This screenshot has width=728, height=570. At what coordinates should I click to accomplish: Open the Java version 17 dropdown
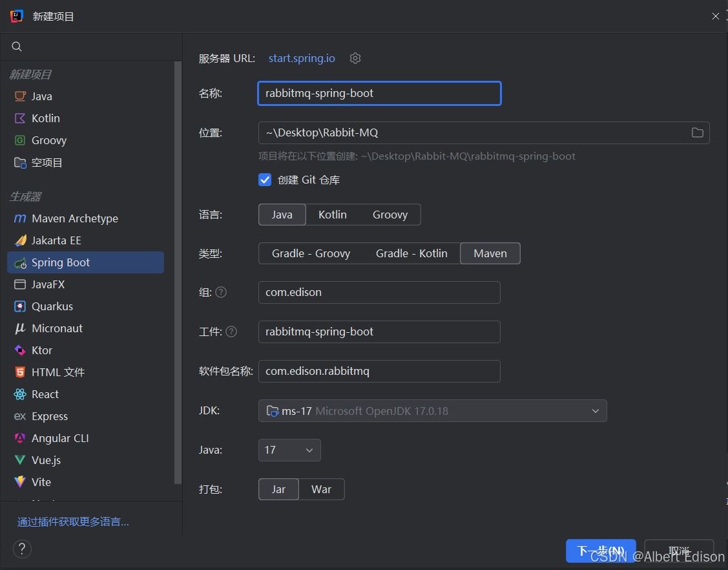289,450
